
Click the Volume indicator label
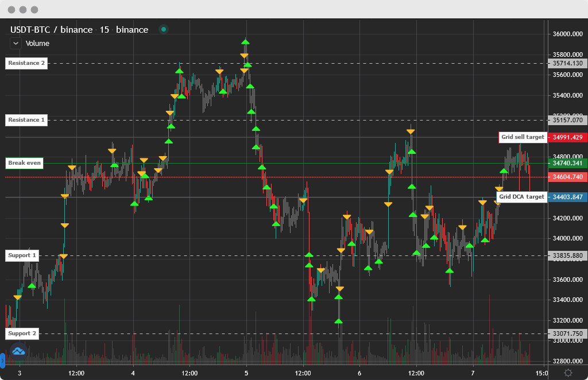point(37,44)
